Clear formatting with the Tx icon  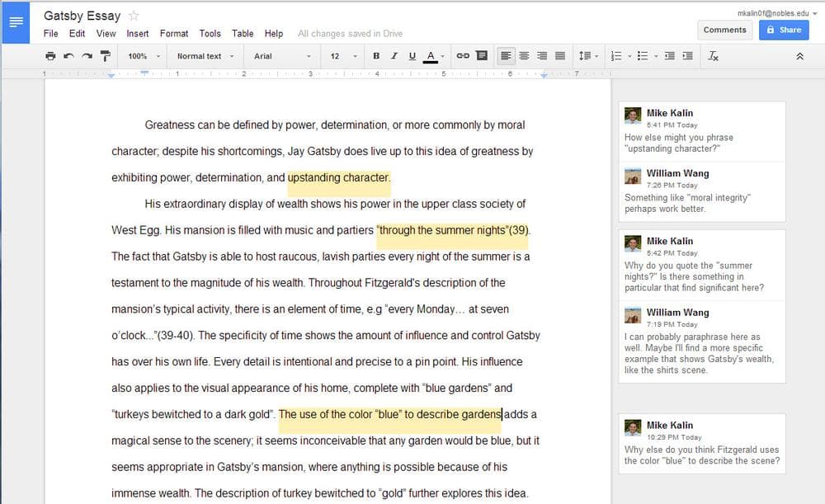coord(713,56)
